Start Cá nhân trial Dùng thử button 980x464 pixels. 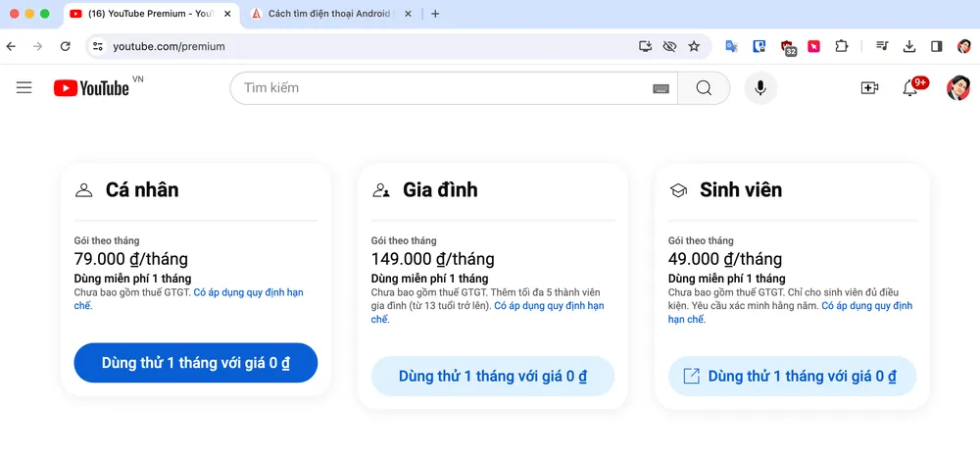pyautogui.click(x=196, y=363)
